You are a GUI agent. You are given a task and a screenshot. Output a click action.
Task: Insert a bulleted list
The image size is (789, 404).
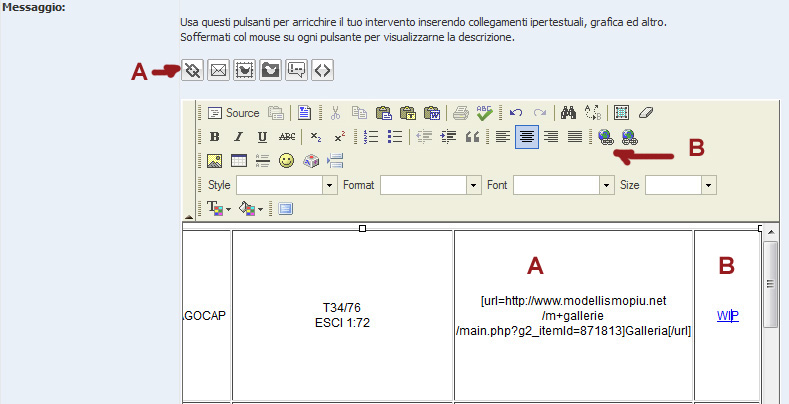pyautogui.click(x=395, y=137)
